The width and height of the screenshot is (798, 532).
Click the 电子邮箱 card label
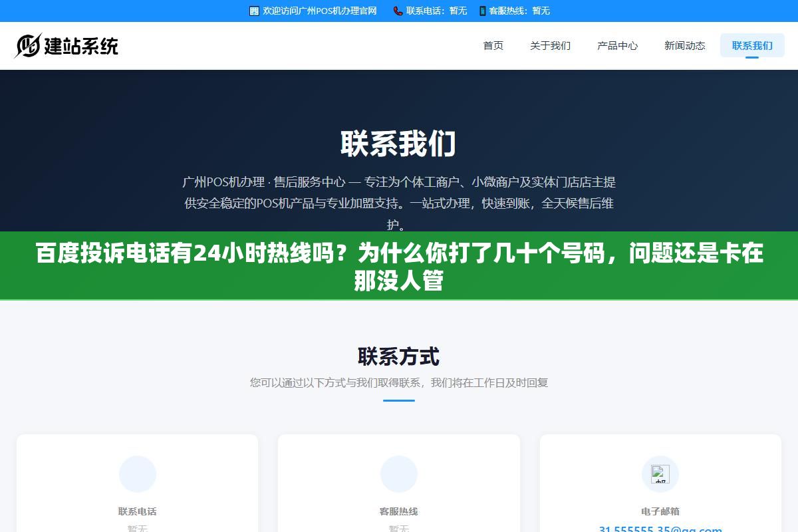[x=660, y=511]
